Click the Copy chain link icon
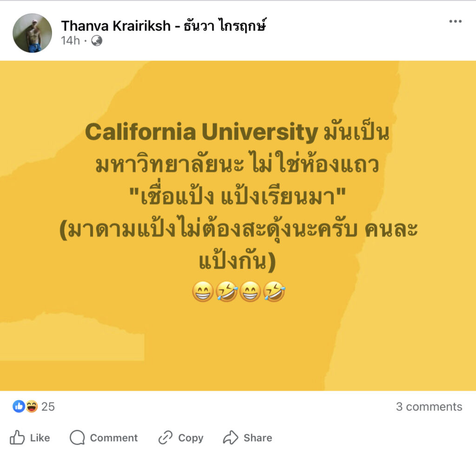476x452 pixels. click(x=165, y=438)
